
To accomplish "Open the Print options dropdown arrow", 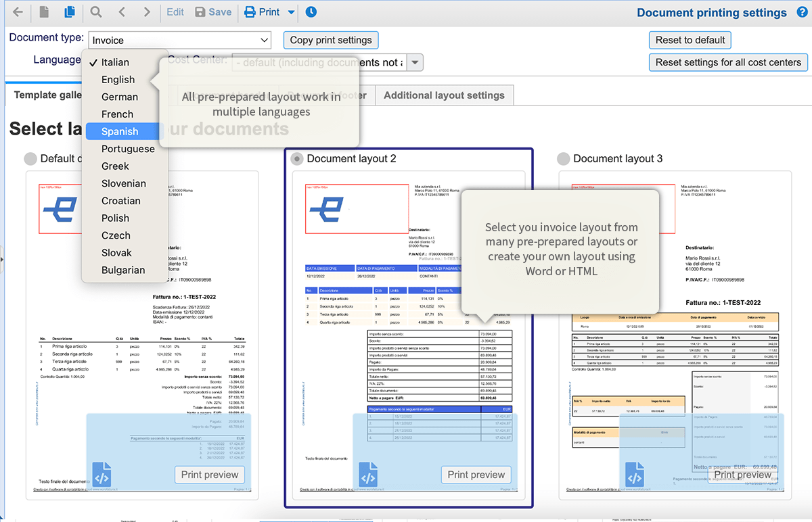I will (291, 12).
